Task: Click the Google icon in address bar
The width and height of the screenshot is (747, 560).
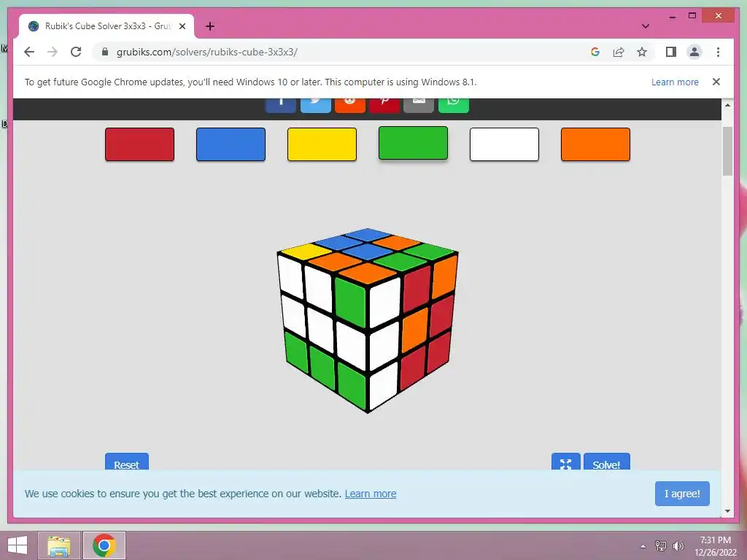Action: (595, 52)
